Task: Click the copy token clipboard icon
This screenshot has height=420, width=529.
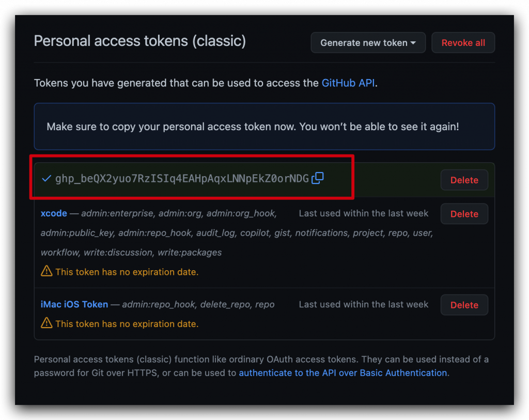Action: pyautogui.click(x=318, y=178)
